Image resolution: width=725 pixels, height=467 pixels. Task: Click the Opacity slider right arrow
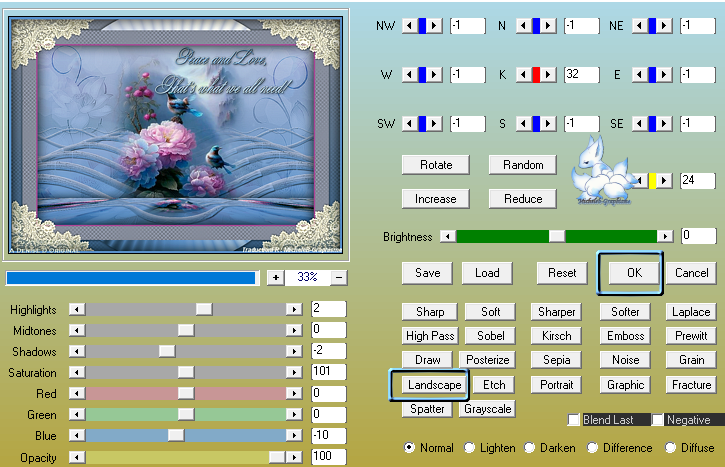pos(294,457)
